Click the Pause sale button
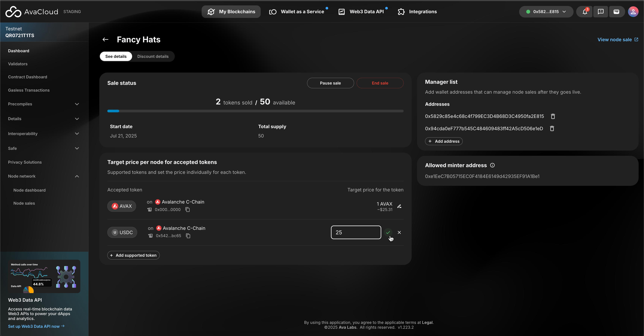This screenshot has height=336, width=644. (330, 83)
